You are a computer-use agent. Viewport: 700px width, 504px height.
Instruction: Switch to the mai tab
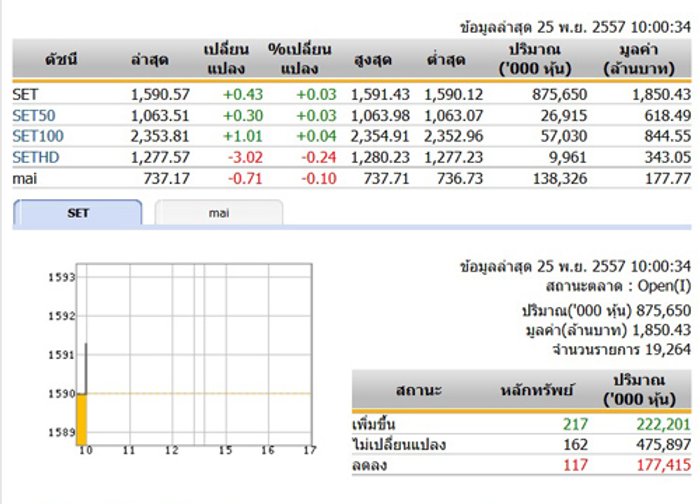tap(219, 213)
